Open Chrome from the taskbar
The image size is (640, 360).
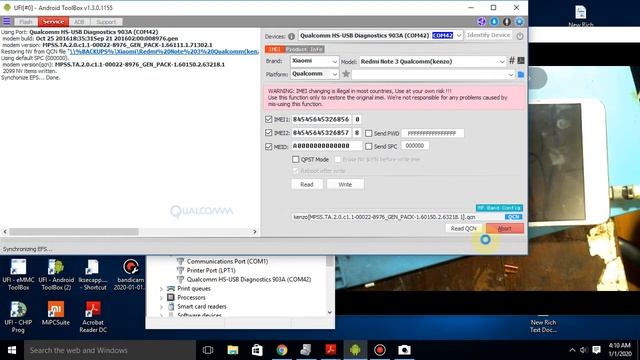click(x=282, y=350)
